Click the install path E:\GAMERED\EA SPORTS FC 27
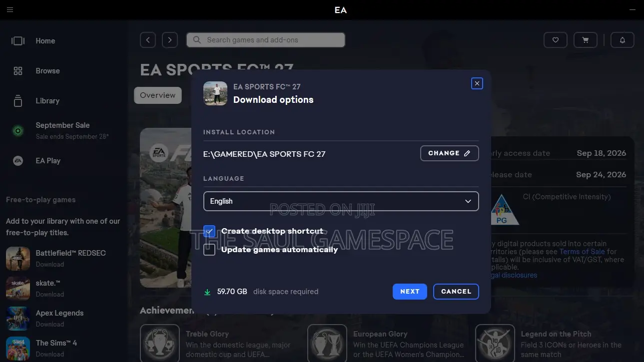Viewport: 644px width, 362px height. coord(264,154)
